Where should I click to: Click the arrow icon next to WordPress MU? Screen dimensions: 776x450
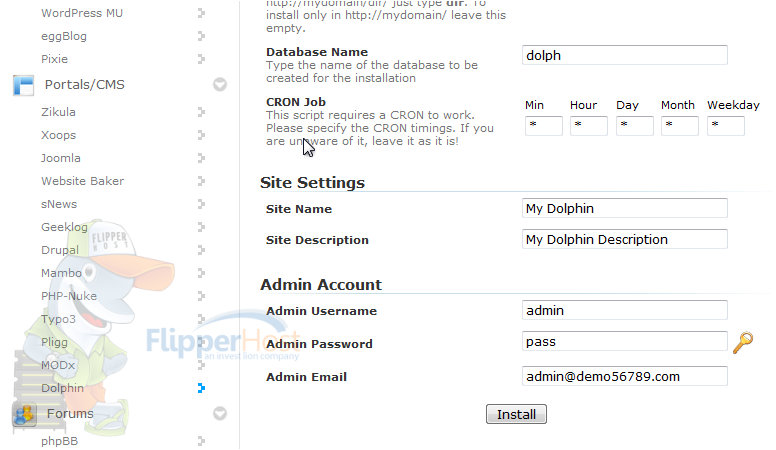(x=201, y=13)
